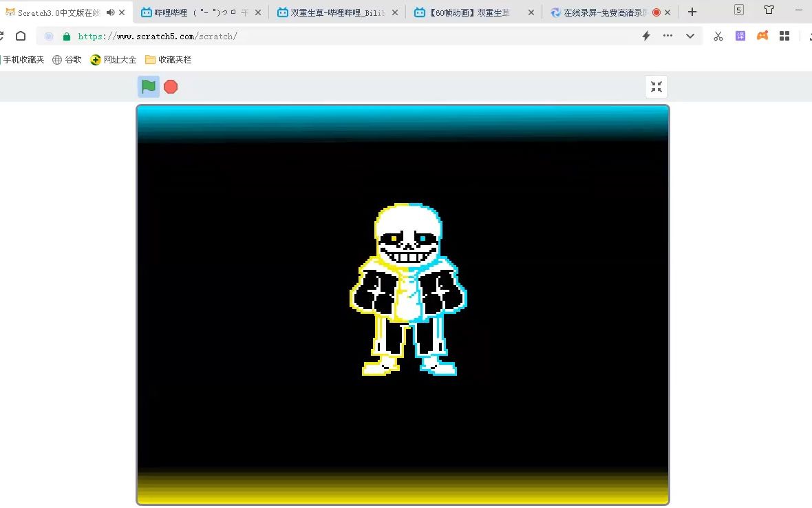This screenshot has height=508, width=812.
Task: Click the green flag to start the project
Action: [149, 87]
